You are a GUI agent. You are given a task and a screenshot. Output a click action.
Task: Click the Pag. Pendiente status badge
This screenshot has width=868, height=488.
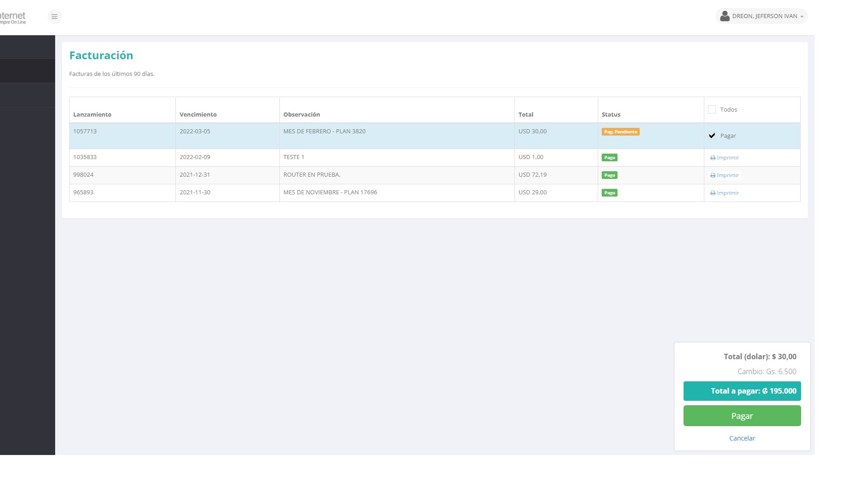(620, 132)
